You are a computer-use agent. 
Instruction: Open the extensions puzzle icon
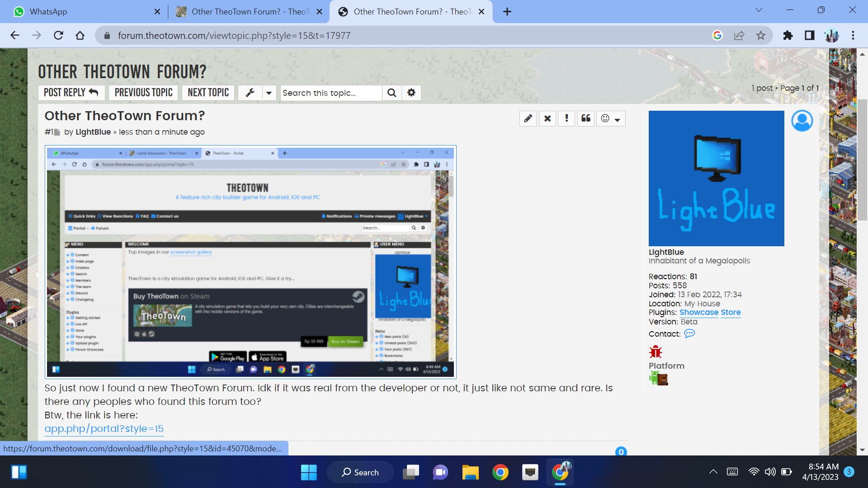click(x=788, y=35)
